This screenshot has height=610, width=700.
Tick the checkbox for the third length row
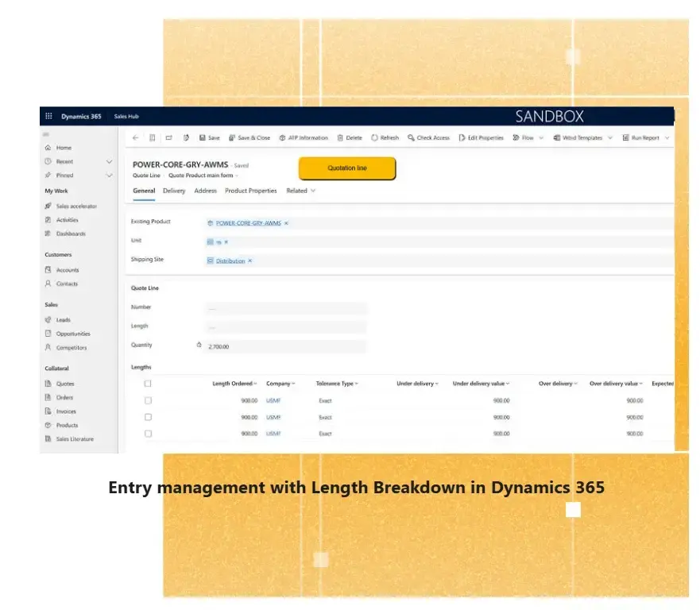pyautogui.click(x=148, y=434)
